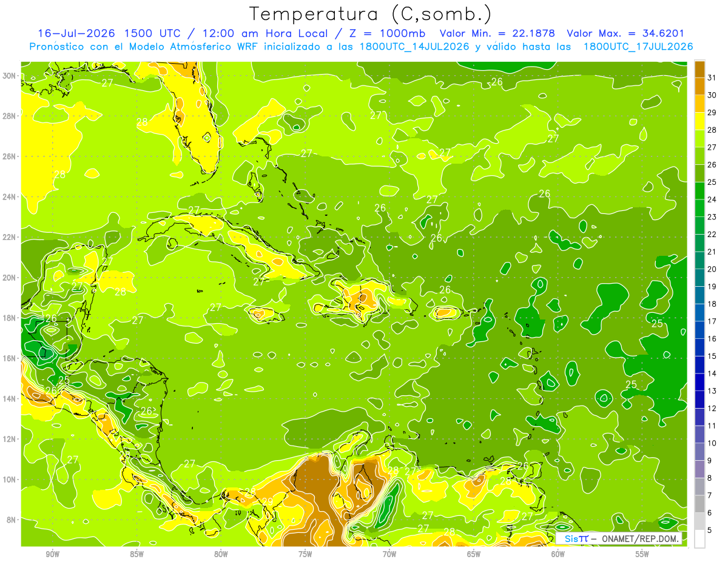The width and height of the screenshot is (728, 562).
Task: Click the colorbar label 5
Action: (x=710, y=530)
